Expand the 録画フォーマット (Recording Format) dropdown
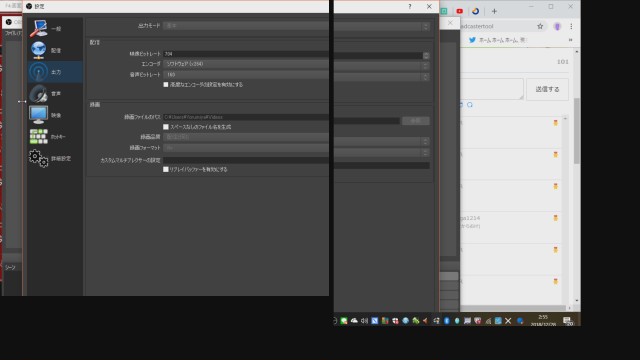This screenshot has width=640, height=360. click(x=296, y=148)
